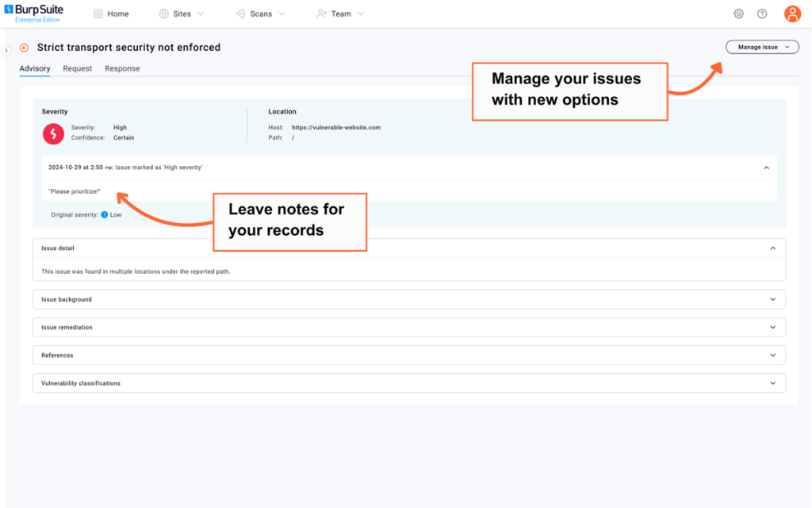Expand the References section
Viewport: 812px width, 508px height.
click(409, 356)
